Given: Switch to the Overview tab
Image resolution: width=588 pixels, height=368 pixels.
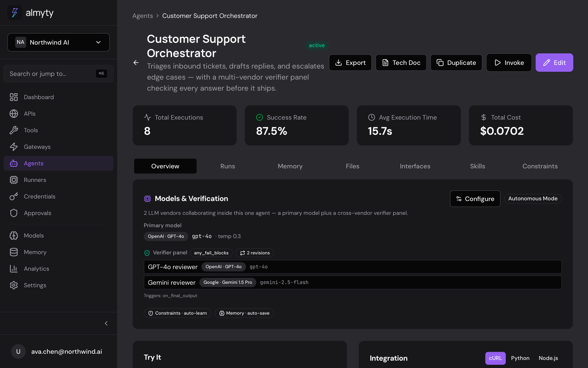Looking at the screenshot, I should (165, 166).
